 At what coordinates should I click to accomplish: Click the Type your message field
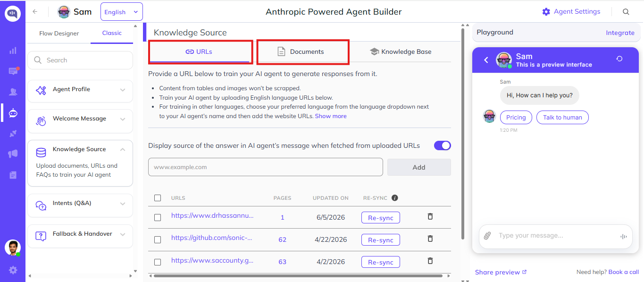pos(556,236)
